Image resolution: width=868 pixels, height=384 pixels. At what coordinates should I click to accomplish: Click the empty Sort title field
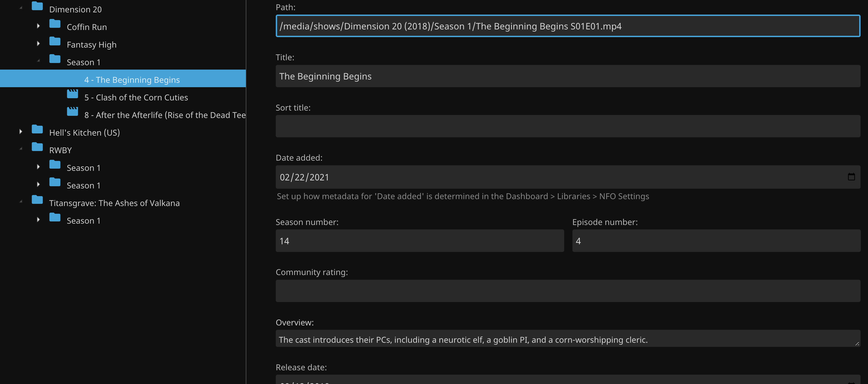point(567,126)
